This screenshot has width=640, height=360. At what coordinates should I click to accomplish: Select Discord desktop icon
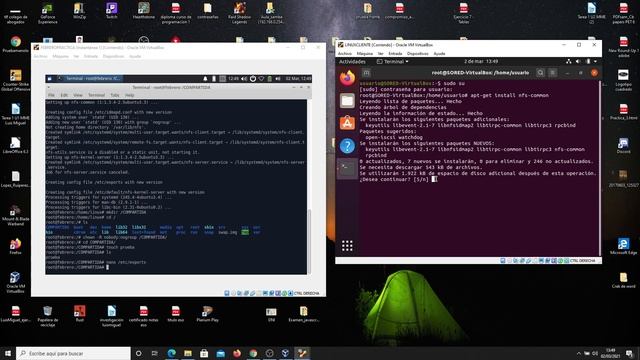pos(623,146)
